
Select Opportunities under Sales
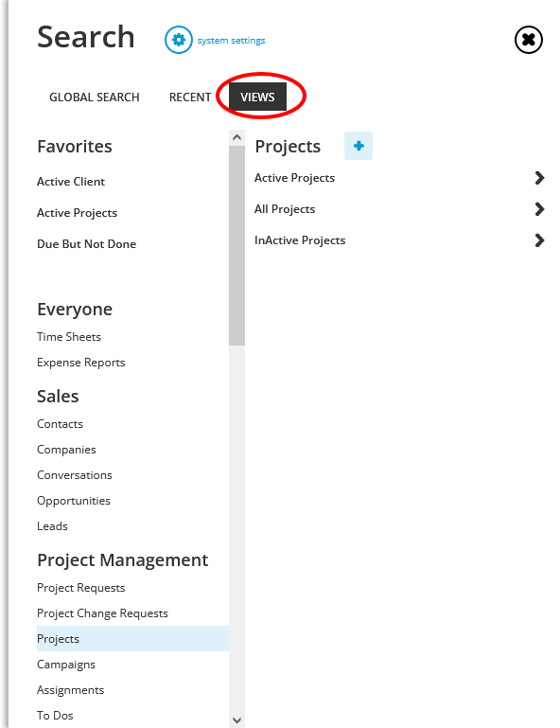pos(74,501)
